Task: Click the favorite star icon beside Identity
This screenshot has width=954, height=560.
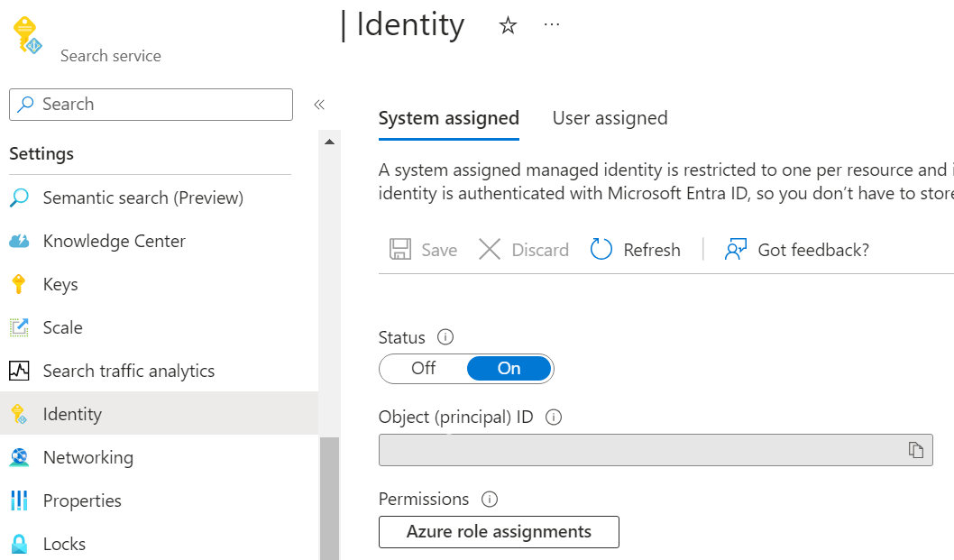Action: tap(508, 26)
